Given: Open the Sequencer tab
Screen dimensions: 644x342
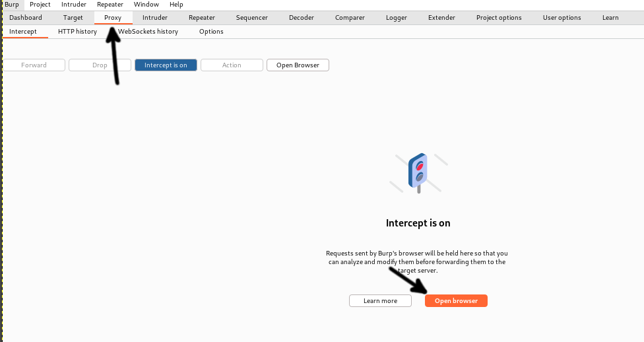Looking at the screenshot, I should click(x=252, y=18).
